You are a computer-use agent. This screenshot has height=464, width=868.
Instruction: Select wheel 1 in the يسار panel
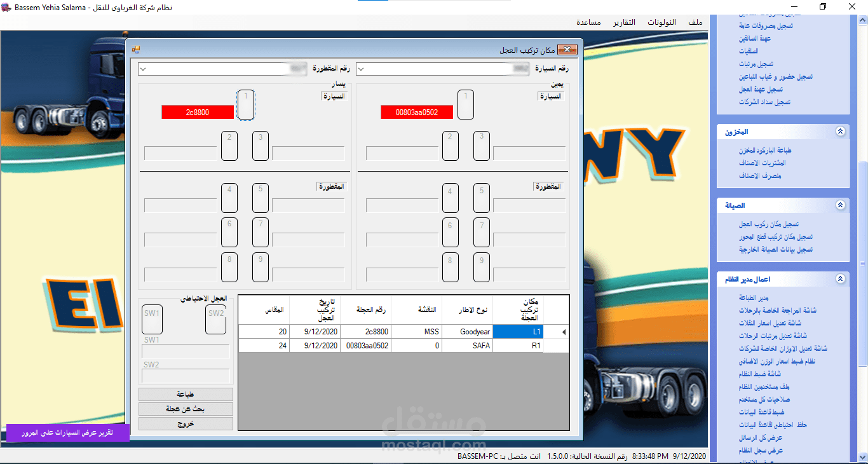click(246, 104)
